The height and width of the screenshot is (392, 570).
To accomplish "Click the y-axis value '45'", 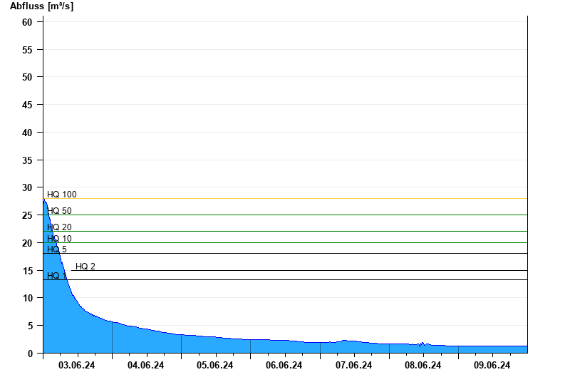I will pos(27,105).
